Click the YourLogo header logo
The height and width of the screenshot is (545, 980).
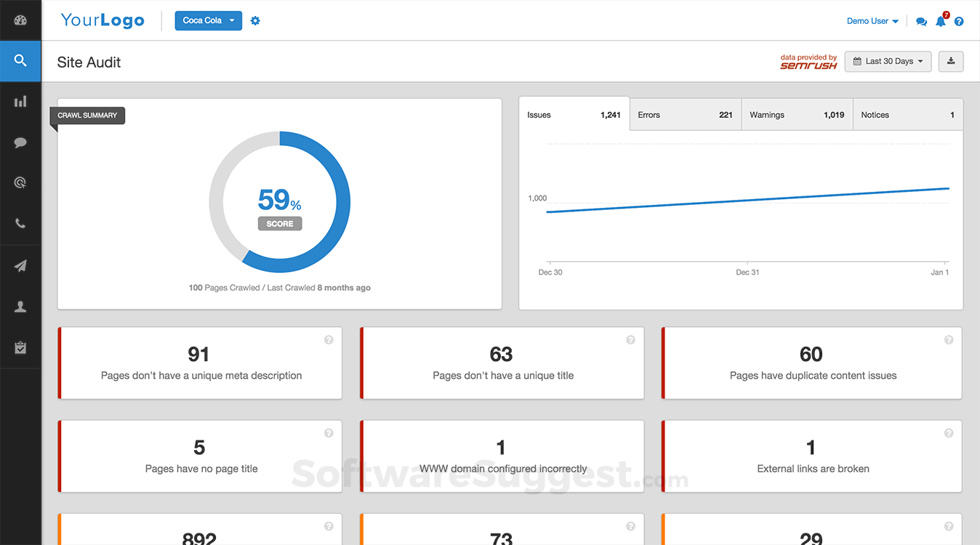[x=103, y=20]
